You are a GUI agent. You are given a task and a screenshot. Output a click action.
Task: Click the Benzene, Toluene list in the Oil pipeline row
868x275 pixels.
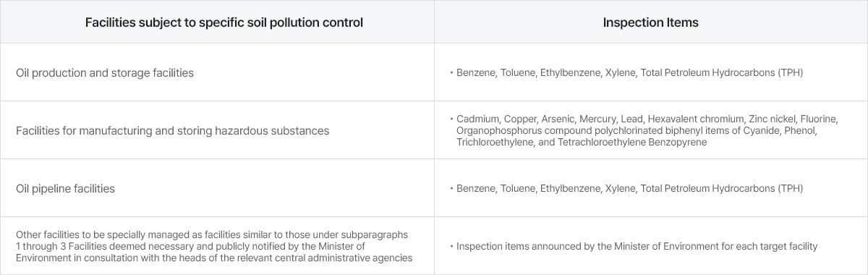point(630,189)
